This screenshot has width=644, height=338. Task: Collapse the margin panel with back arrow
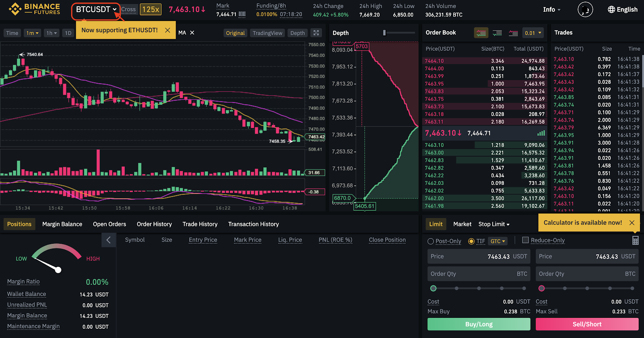(109, 240)
